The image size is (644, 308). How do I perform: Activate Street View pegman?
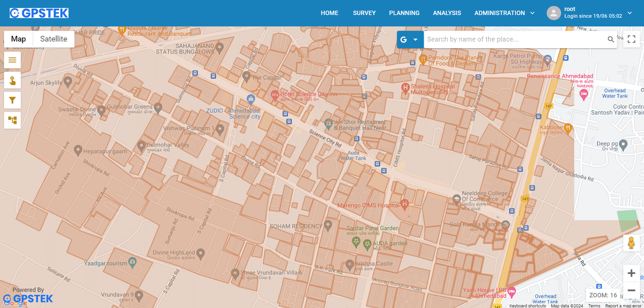click(631, 243)
